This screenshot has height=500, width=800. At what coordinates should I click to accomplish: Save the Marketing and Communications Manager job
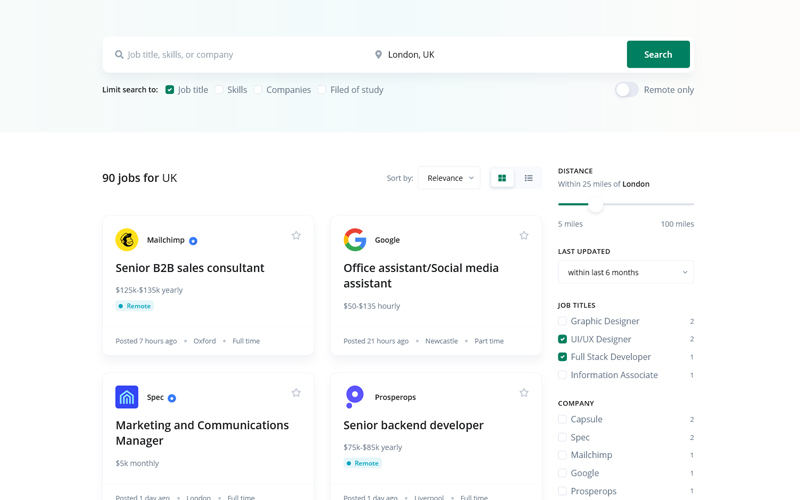(296, 393)
